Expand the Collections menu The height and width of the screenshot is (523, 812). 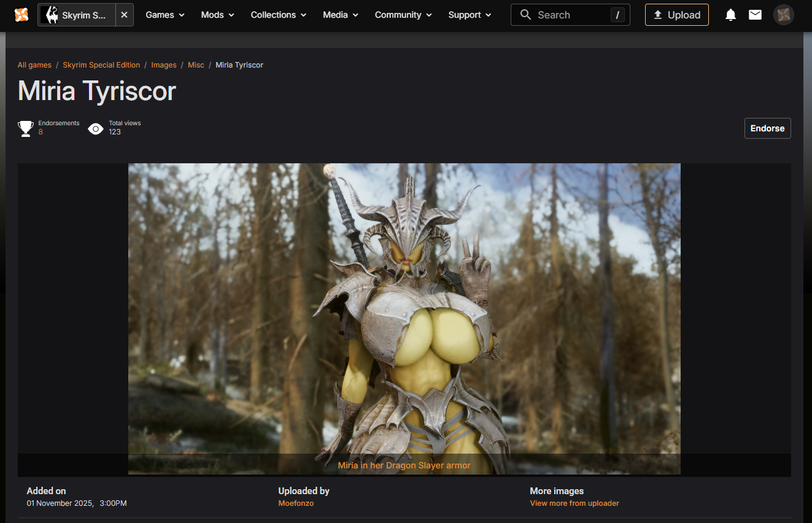pos(279,15)
